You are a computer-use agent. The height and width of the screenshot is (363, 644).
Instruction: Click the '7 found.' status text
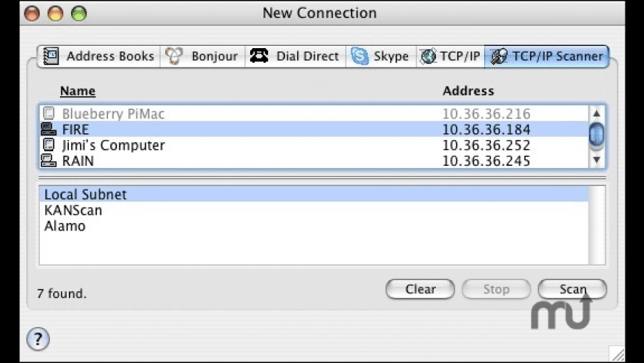[x=61, y=293]
